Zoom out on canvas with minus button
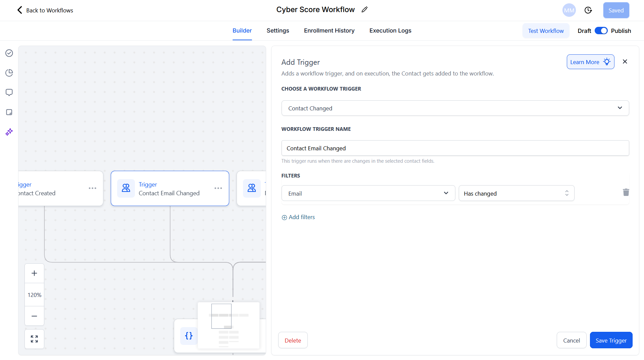 coord(34,316)
